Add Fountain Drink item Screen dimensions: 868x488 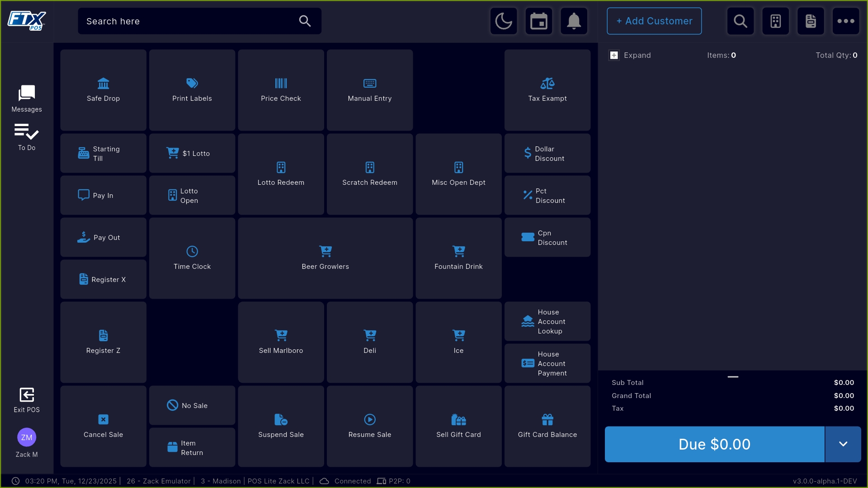[x=459, y=258]
